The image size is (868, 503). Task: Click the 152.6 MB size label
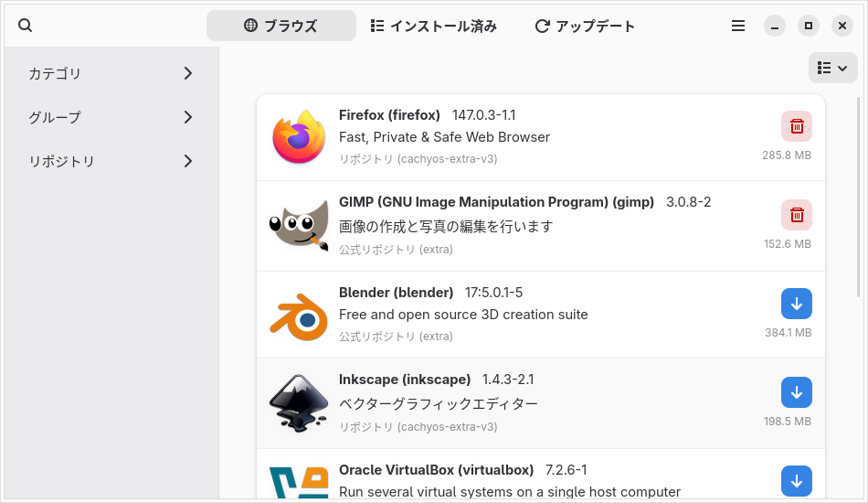click(788, 244)
